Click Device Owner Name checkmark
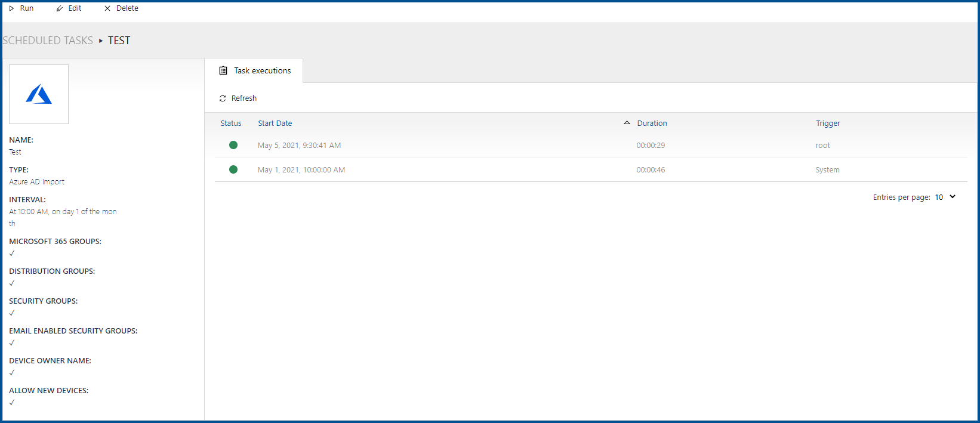Screen dimensions: 980x423 [x=12, y=373]
